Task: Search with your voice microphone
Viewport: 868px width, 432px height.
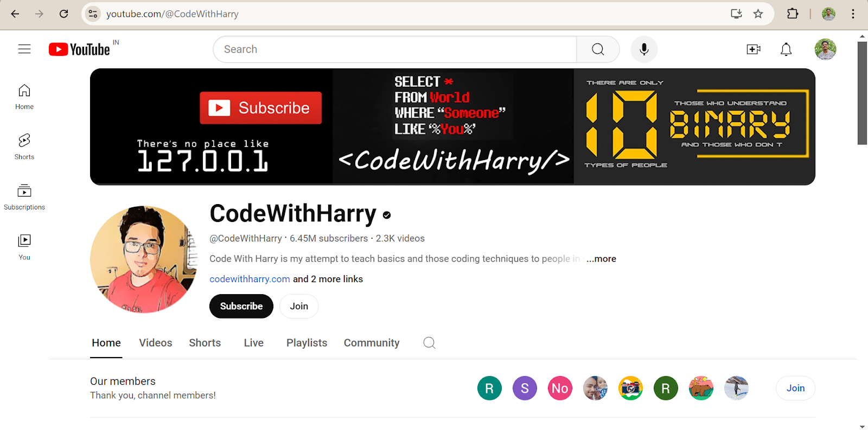Action: 644,49
